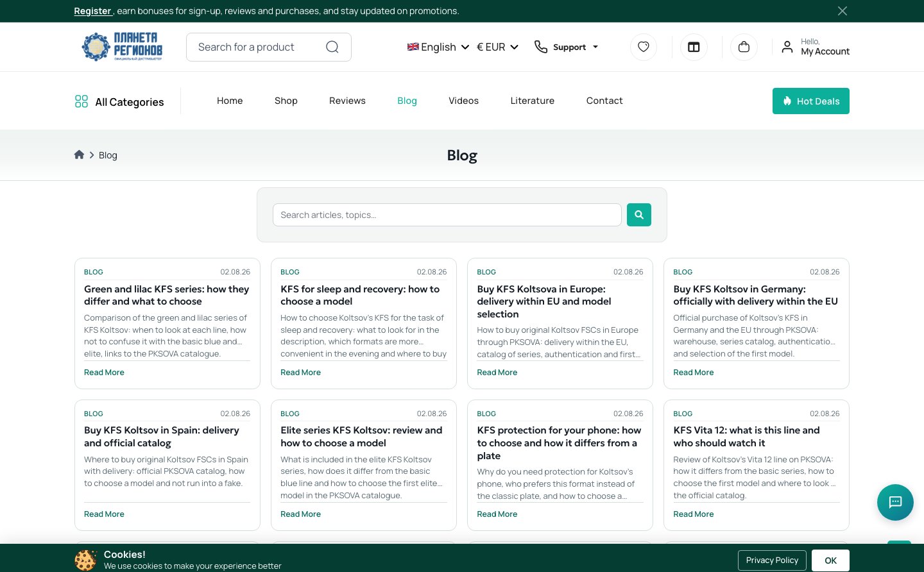Open the Literature menu item
Viewport: 924px width, 572px height.
(533, 101)
